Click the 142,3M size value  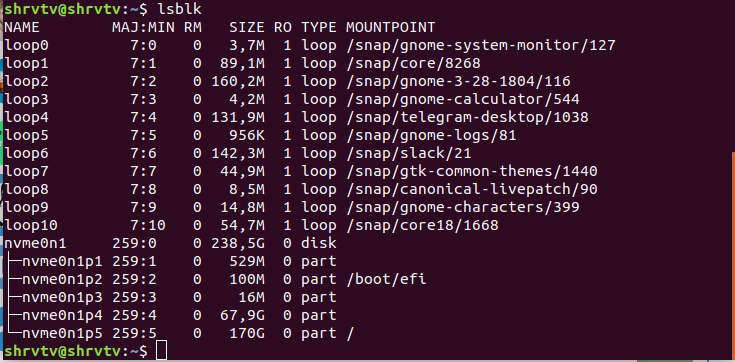click(x=238, y=153)
